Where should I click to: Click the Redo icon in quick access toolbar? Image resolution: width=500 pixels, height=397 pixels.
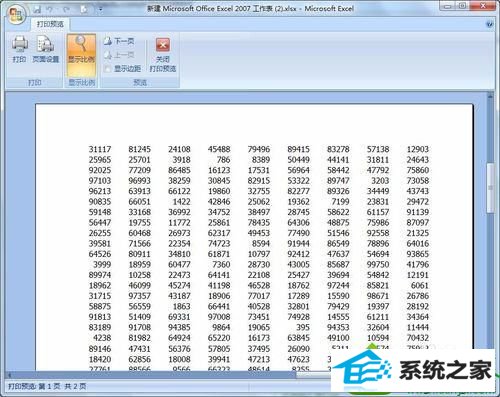click(x=66, y=9)
